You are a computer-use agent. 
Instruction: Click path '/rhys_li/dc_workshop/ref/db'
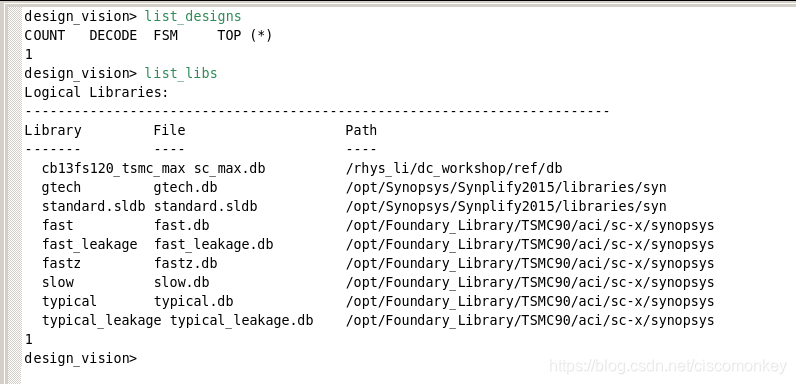click(454, 169)
